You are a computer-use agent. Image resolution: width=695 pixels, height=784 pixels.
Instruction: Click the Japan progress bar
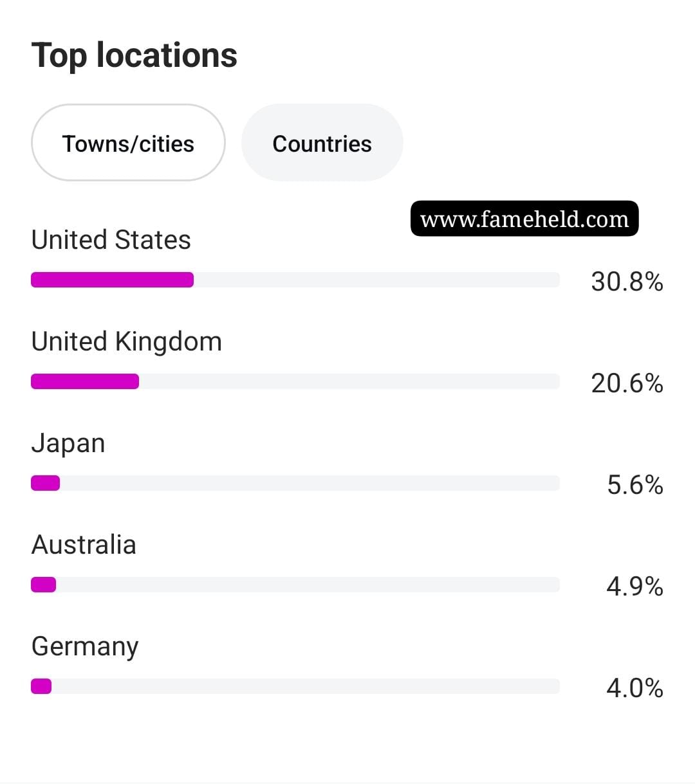295,483
